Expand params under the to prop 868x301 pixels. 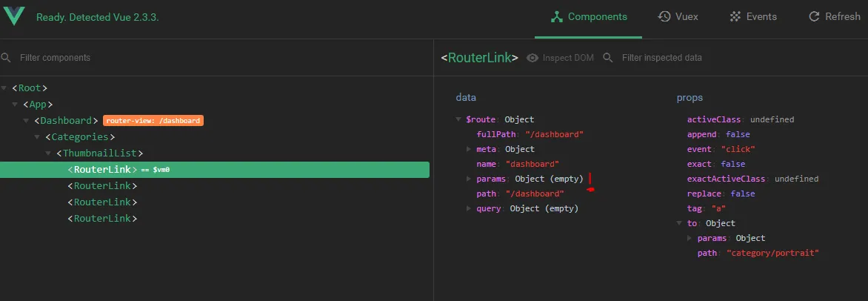[x=690, y=238]
